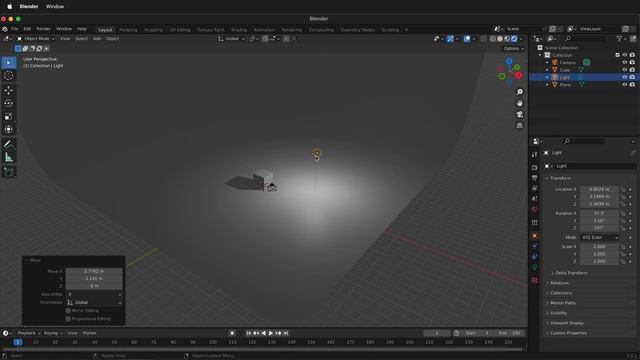Image resolution: width=640 pixels, height=360 pixels.
Task: Click Play animation button
Action: click(271, 333)
